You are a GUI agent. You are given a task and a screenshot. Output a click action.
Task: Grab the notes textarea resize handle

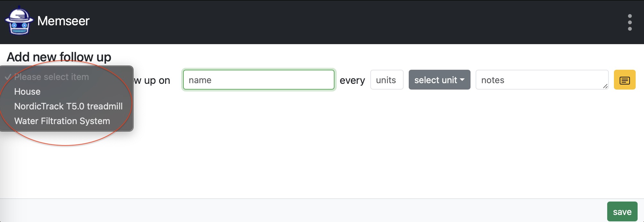pos(605,86)
